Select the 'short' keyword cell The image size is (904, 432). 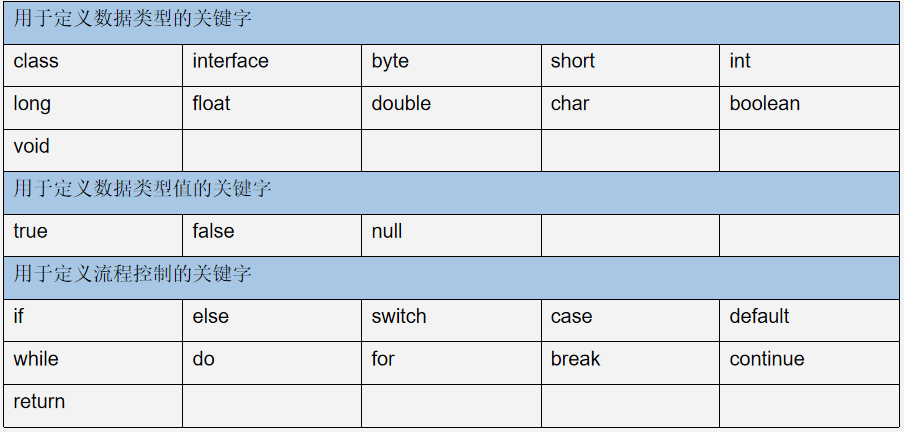630,65
